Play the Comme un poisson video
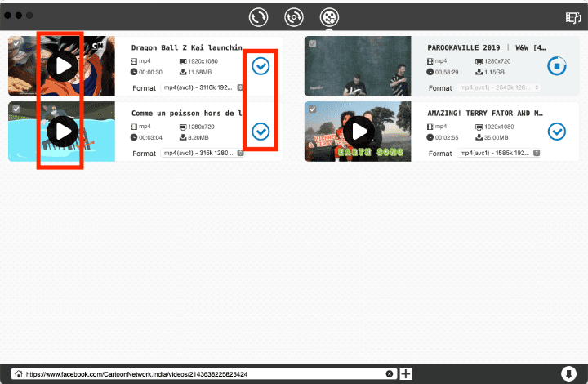 (x=63, y=132)
